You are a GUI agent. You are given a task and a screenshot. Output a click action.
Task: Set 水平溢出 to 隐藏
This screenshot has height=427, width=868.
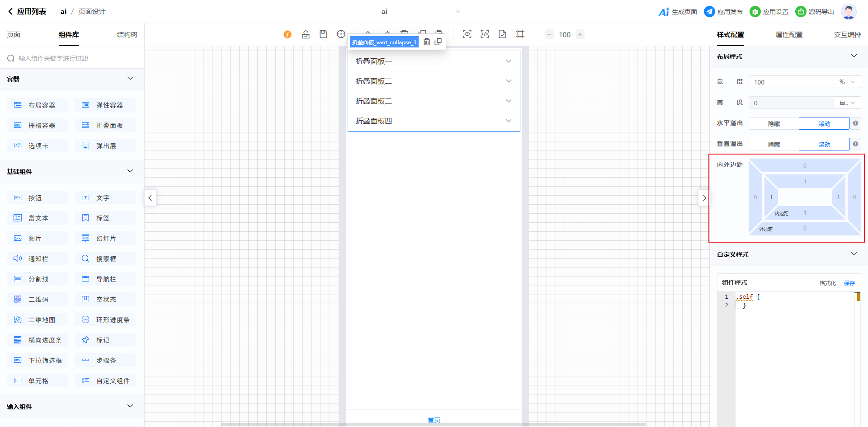[x=774, y=124]
